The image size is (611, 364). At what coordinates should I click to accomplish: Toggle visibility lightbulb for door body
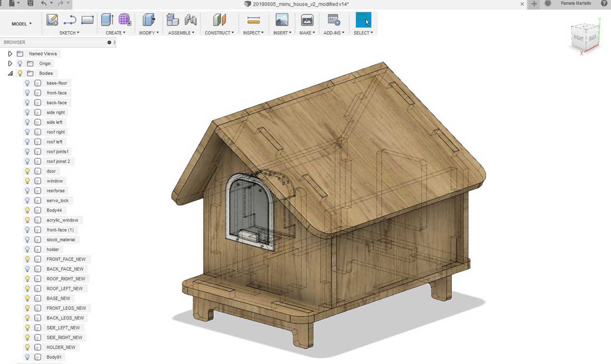[x=27, y=171]
